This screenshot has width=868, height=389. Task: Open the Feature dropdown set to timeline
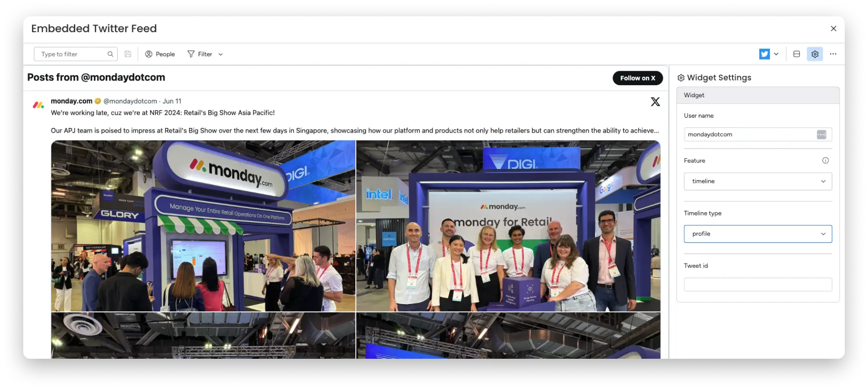tap(758, 181)
